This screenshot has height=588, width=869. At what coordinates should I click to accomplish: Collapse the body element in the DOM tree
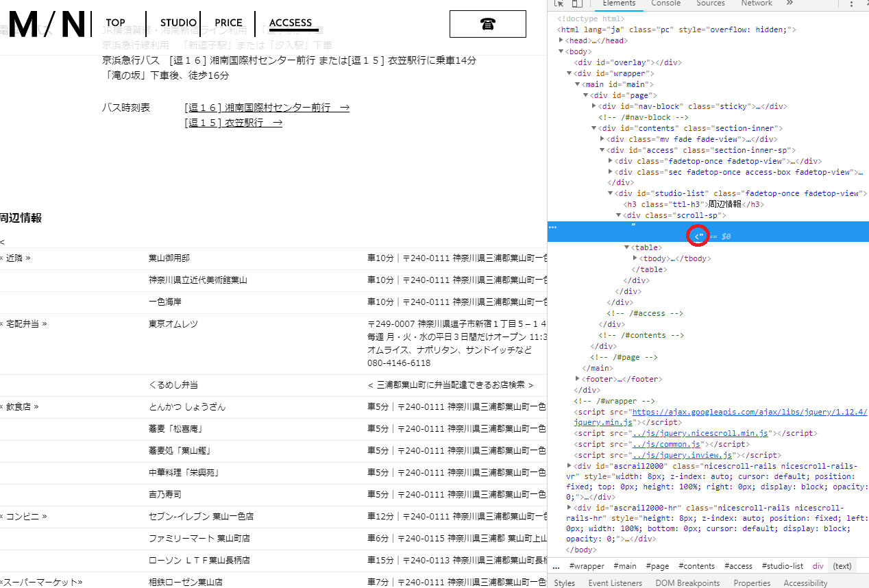point(561,51)
